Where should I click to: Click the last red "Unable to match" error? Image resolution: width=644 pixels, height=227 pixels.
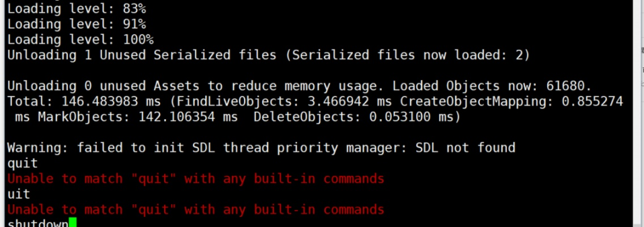point(195,209)
